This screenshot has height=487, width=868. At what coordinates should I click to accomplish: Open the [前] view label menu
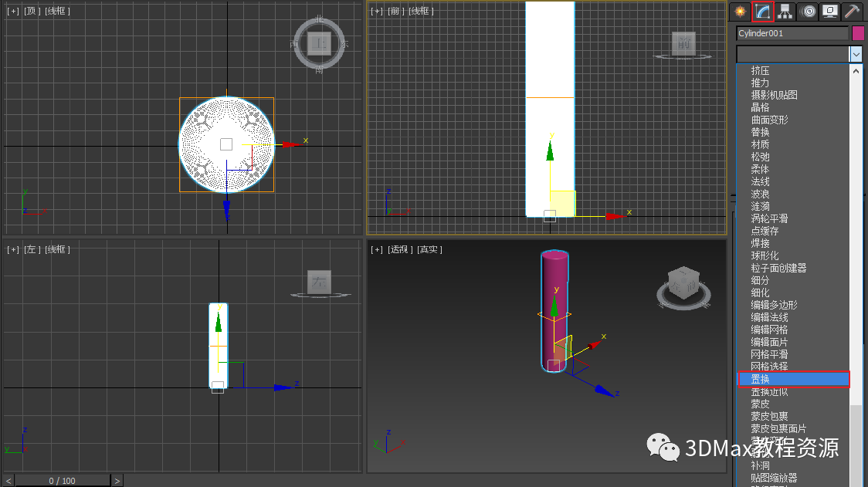[x=396, y=11]
